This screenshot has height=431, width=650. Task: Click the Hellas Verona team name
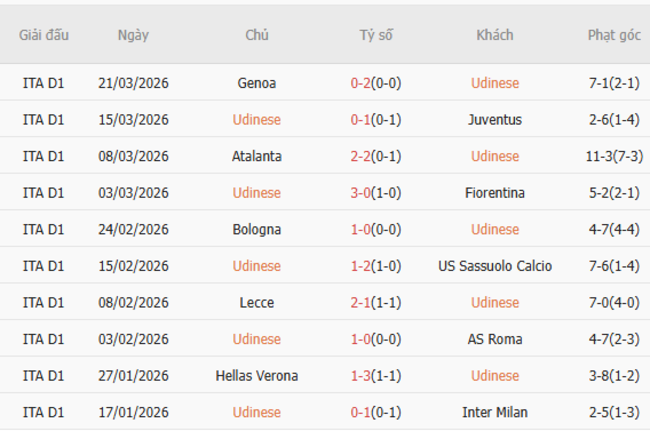tap(257, 376)
